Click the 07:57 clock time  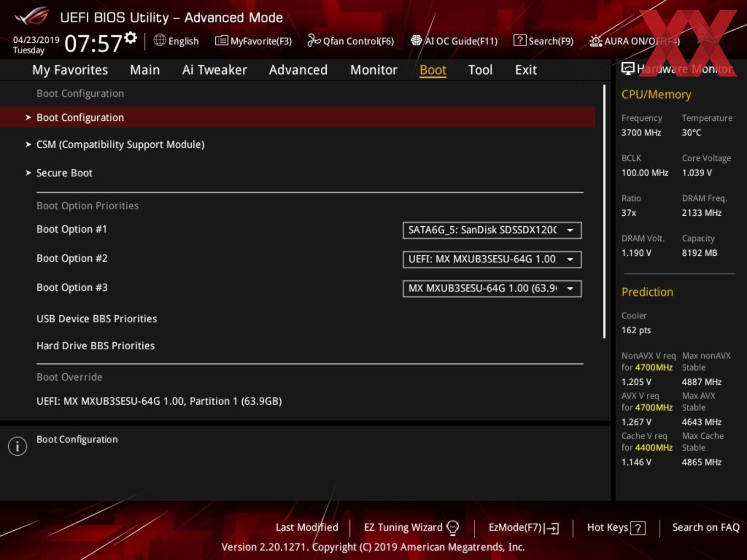pos(93,43)
